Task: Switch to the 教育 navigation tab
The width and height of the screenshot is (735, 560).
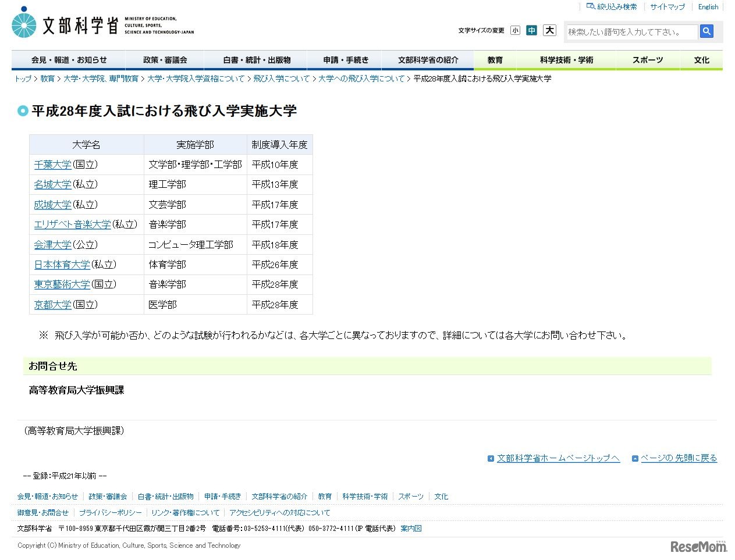Action: [494, 60]
